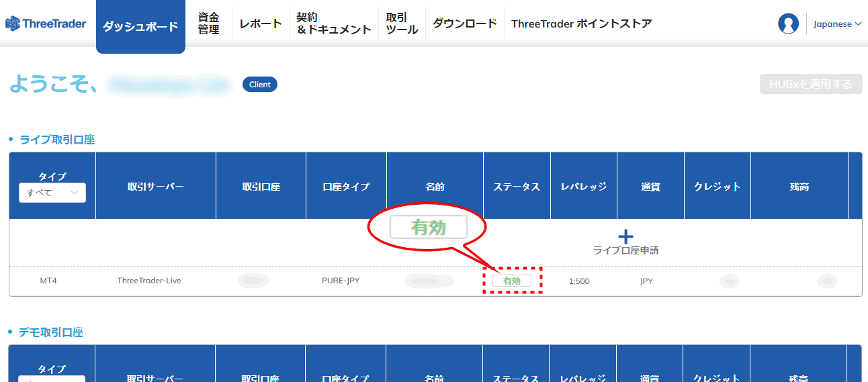The height and width of the screenshot is (382, 868).
Task: Click the 名前 column header in live table
Action: pos(435,187)
